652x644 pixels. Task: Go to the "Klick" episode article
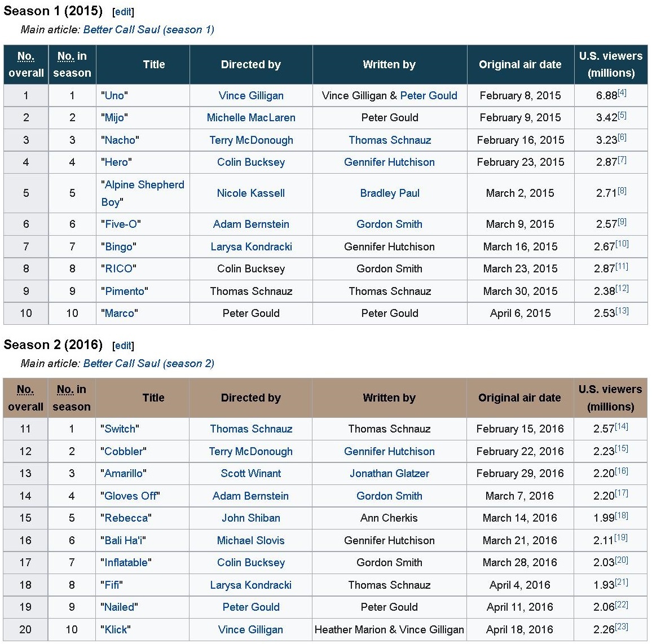pyautogui.click(x=116, y=629)
